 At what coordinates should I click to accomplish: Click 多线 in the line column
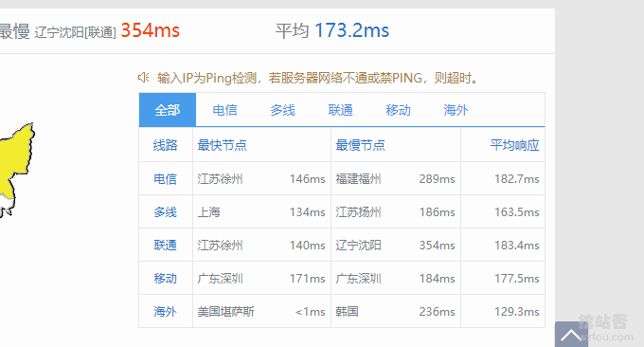click(x=165, y=212)
